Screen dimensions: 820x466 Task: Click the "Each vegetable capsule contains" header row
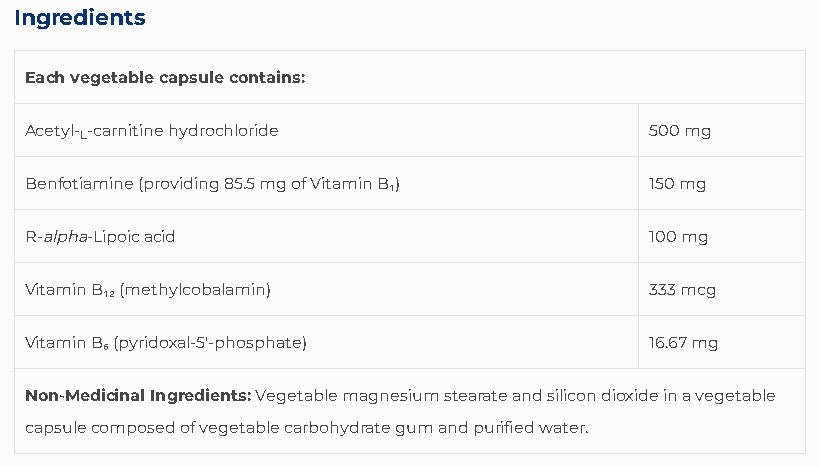tap(165, 77)
